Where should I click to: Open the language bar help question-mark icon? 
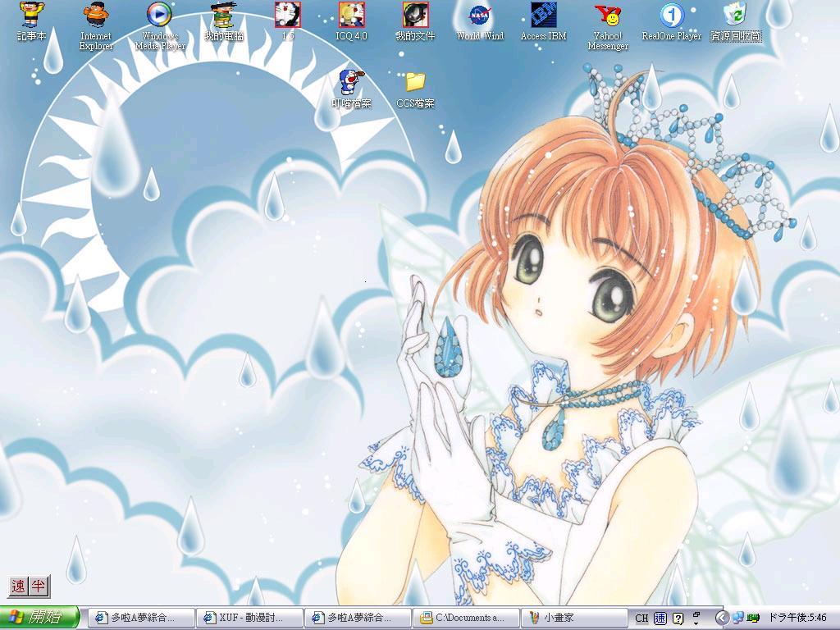(x=678, y=619)
